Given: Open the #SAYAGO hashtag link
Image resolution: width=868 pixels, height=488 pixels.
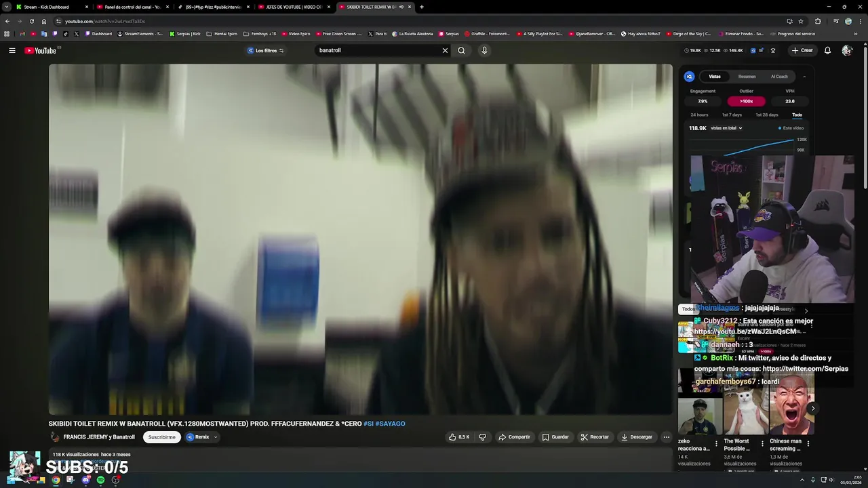Looking at the screenshot, I should point(390,424).
